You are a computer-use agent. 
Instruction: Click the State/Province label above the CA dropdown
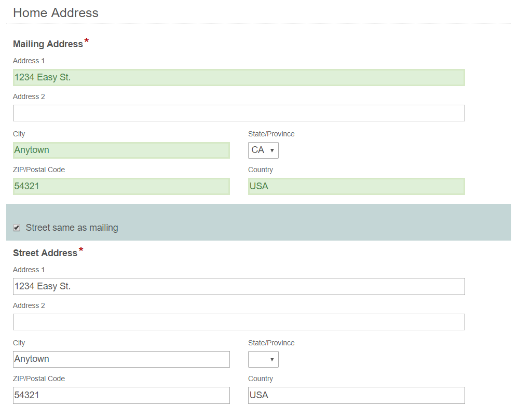[271, 134]
